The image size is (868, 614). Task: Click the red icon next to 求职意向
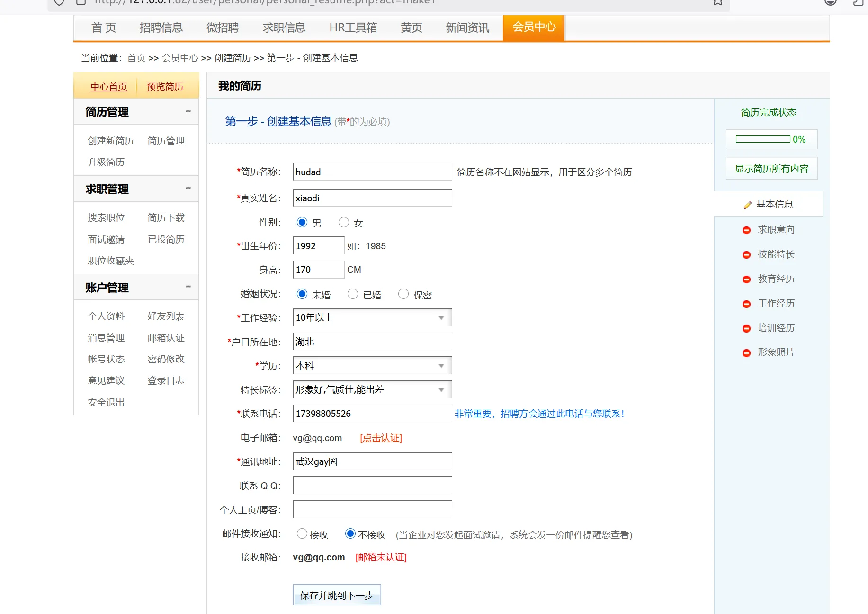[746, 230]
